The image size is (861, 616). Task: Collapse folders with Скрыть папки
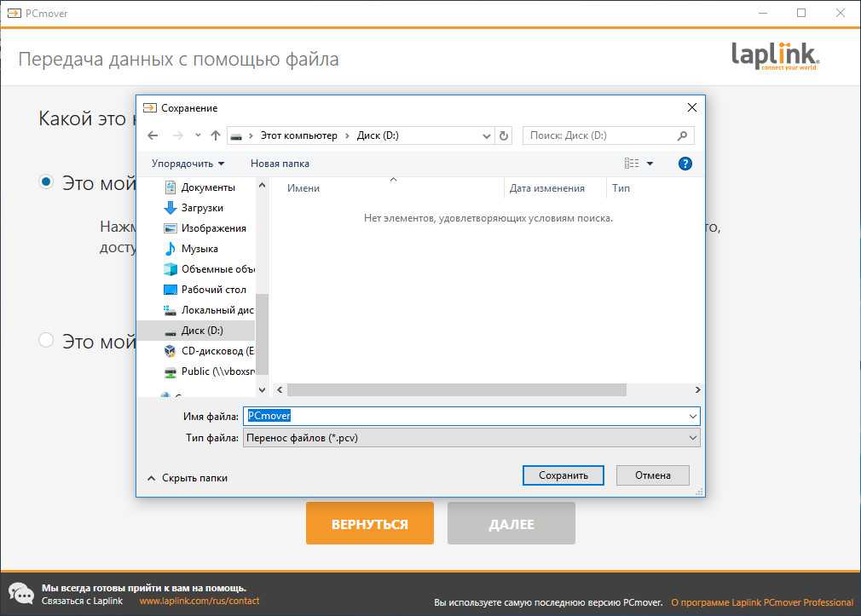(188, 478)
